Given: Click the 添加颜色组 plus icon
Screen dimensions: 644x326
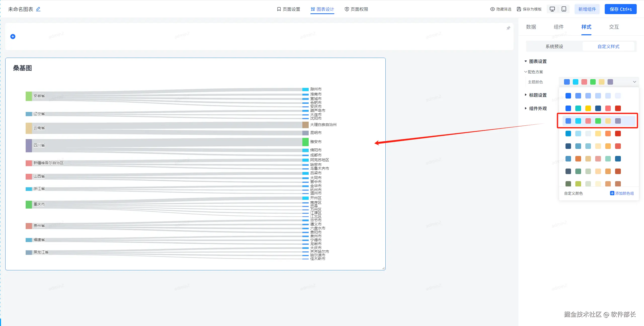Looking at the screenshot, I should tap(612, 193).
